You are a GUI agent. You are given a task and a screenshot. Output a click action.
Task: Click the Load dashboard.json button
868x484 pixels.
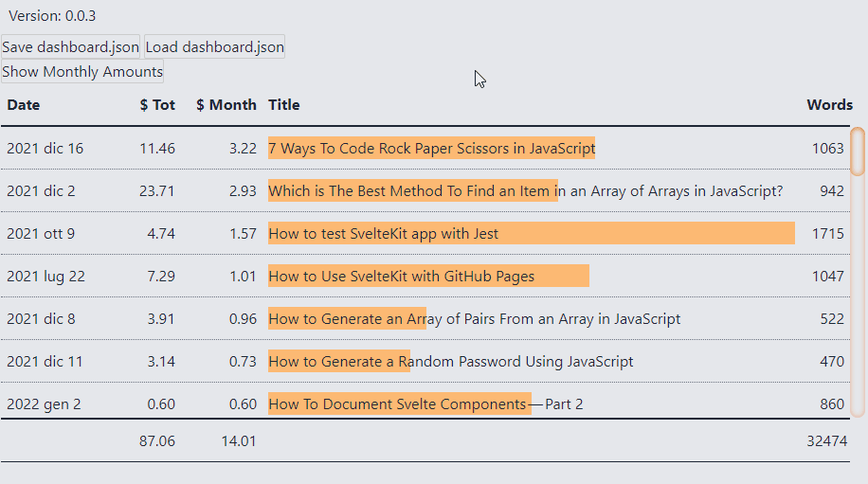(215, 47)
